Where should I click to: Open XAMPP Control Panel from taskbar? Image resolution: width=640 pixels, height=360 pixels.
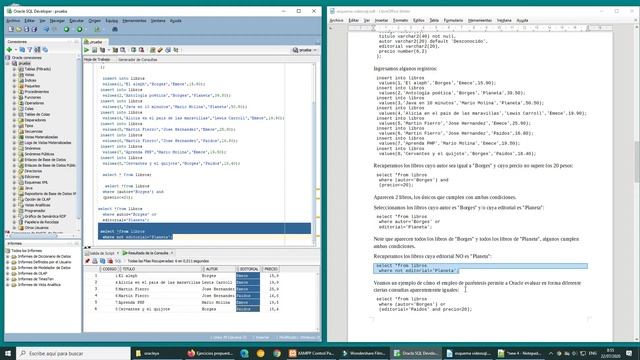pos(311,353)
